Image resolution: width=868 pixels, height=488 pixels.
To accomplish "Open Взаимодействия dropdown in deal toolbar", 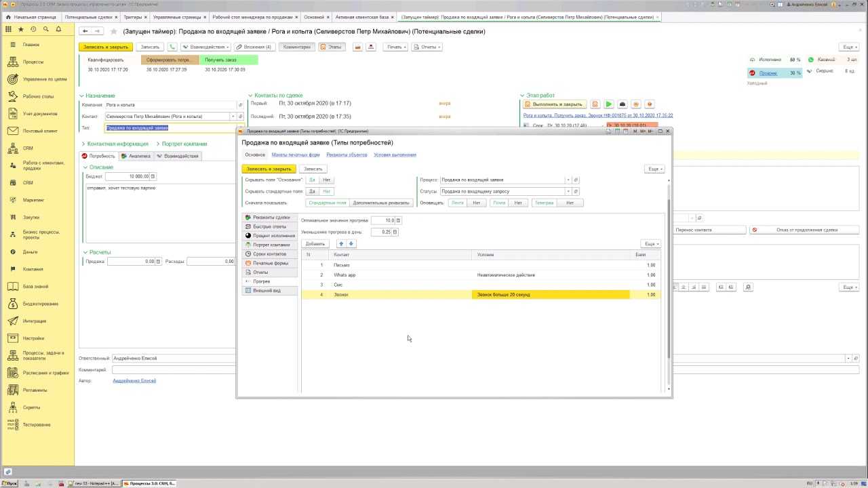I will 205,47.
